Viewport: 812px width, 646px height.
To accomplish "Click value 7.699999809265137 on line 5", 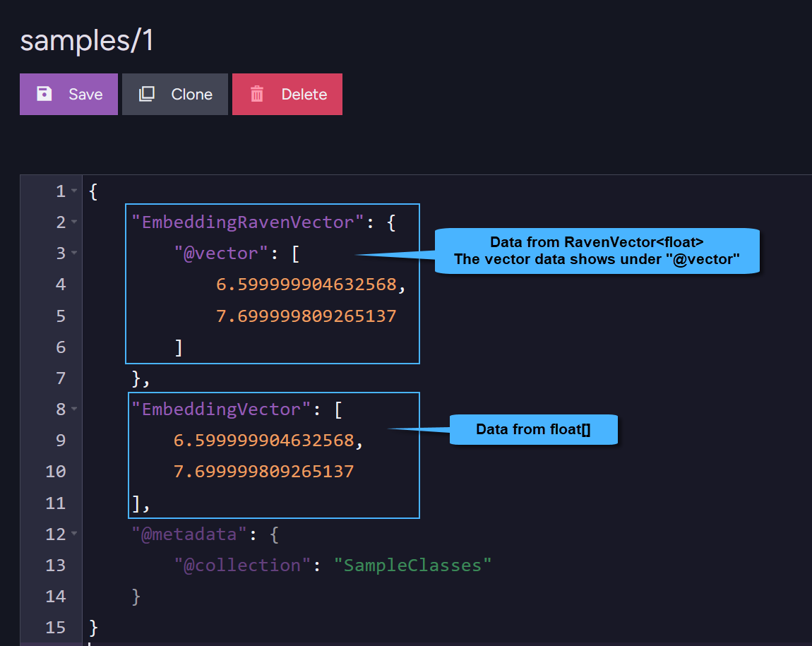I will [306, 316].
